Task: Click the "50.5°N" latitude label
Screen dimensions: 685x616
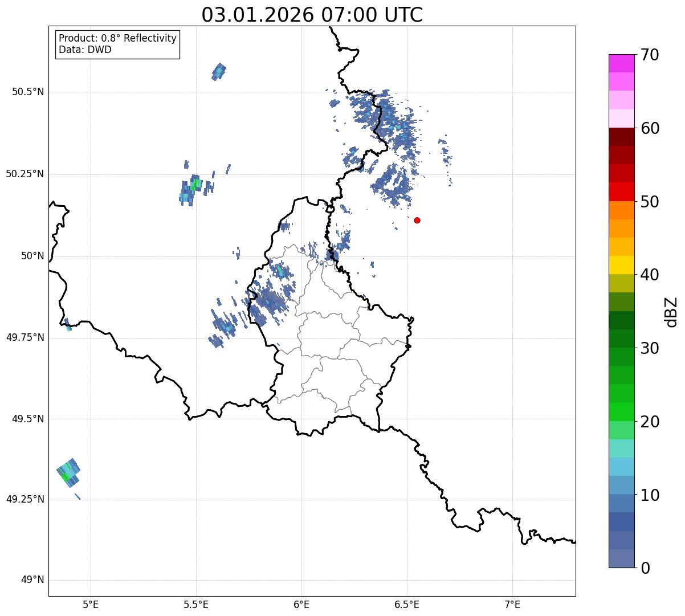Action: tap(28, 92)
